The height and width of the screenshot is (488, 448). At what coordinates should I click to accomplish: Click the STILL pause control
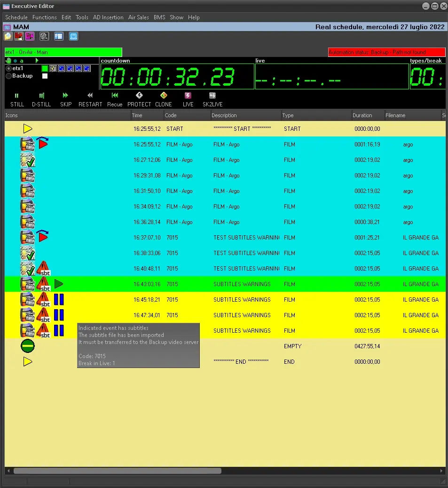(x=17, y=96)
